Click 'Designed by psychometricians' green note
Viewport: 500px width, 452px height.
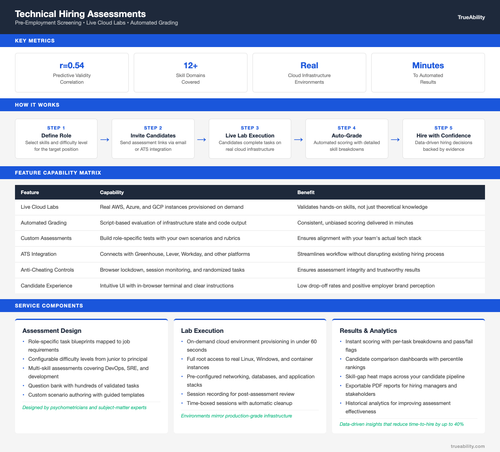coord(84,407)
